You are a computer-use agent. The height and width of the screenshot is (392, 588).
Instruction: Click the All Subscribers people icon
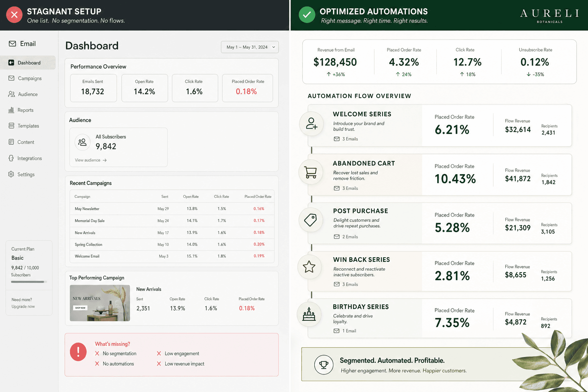pos(82,142)
